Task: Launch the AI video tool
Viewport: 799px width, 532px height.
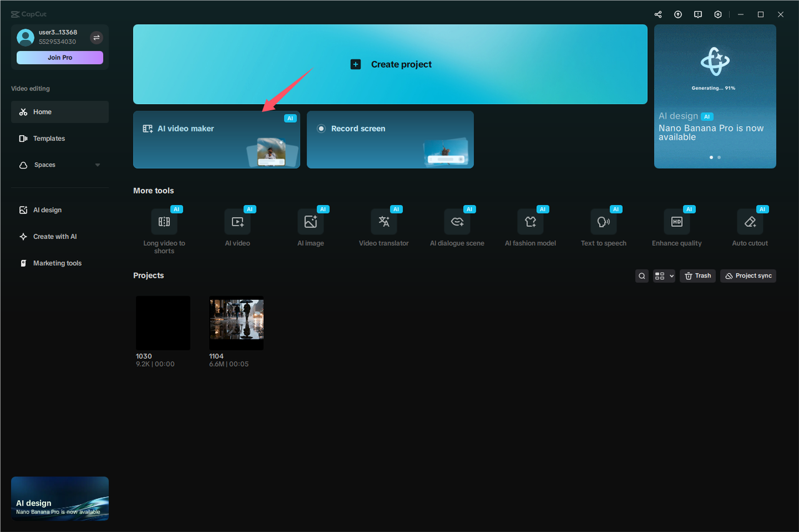Action: (x=237, y=225)
